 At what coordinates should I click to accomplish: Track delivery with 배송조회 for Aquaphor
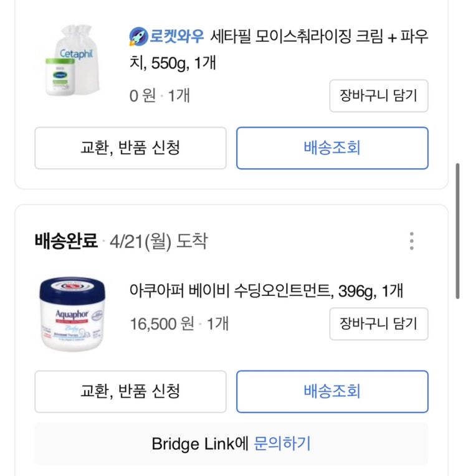click(332, 391)
